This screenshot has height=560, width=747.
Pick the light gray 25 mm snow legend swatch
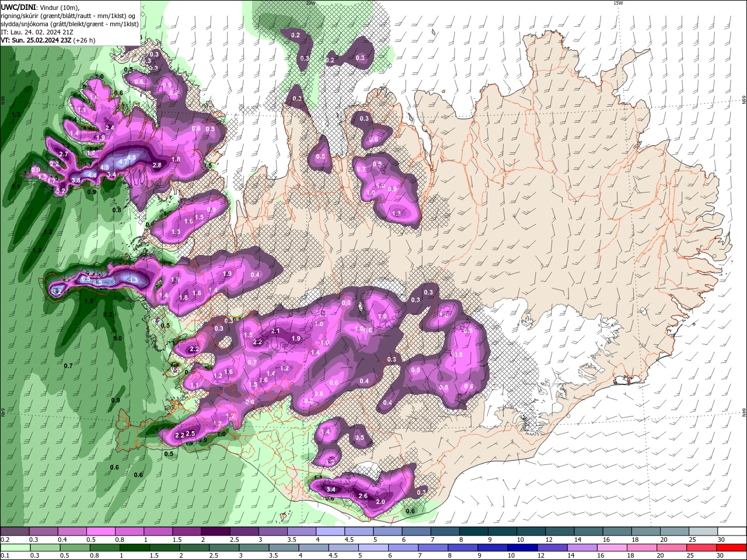[703, 531]
